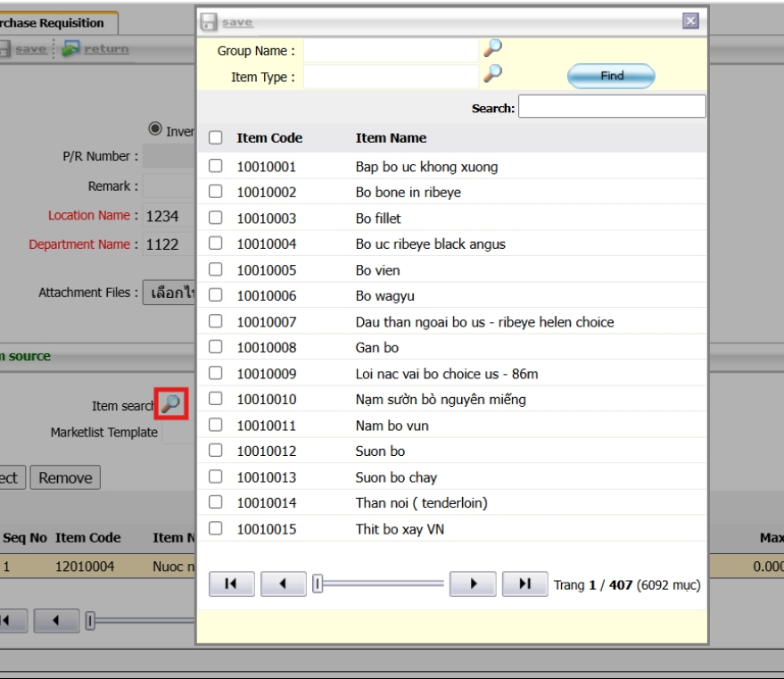784x679 pixels.
Task: Select the Purchase Requisition tab
Action: [58, 23]
